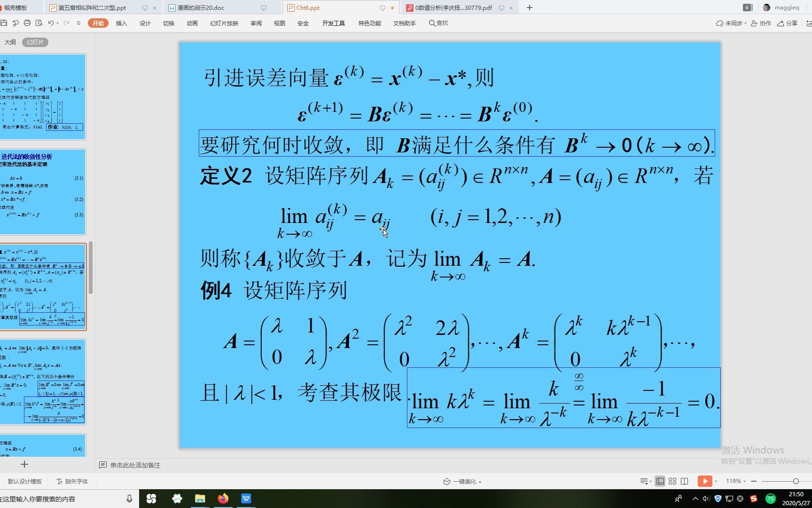Toggle the notes pane display icon

646,481
